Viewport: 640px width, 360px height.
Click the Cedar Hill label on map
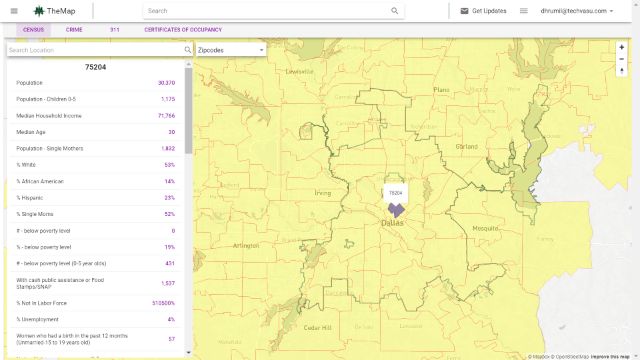point(318,328)
